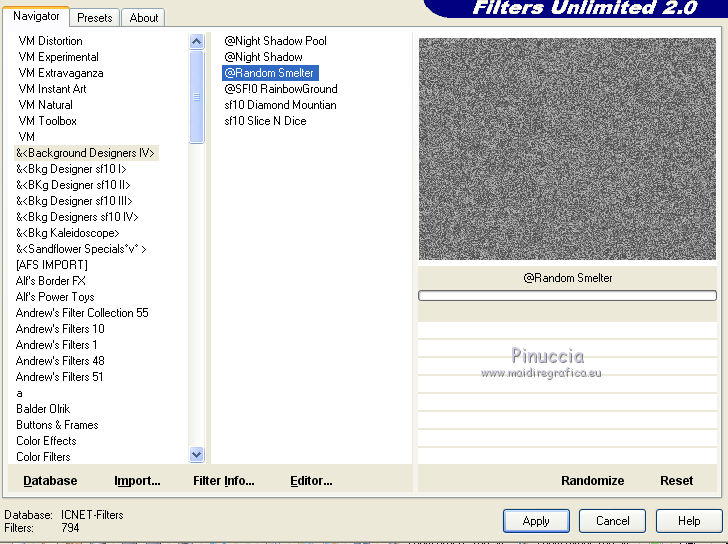
Task: Open the Presets tab
Action: pos(95,18)
